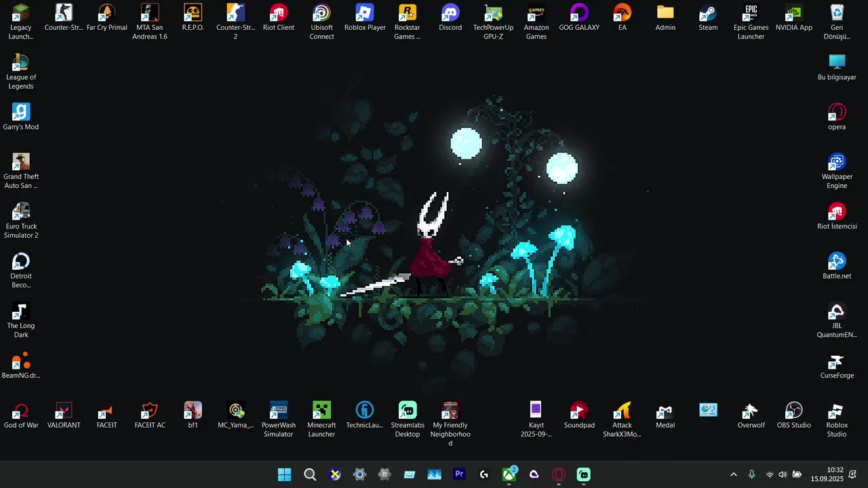Image resolution: width=868 pixels, height=488 pixels.
Task: Select the CurseForge desktop icon
Action: [x=837, y=365]
